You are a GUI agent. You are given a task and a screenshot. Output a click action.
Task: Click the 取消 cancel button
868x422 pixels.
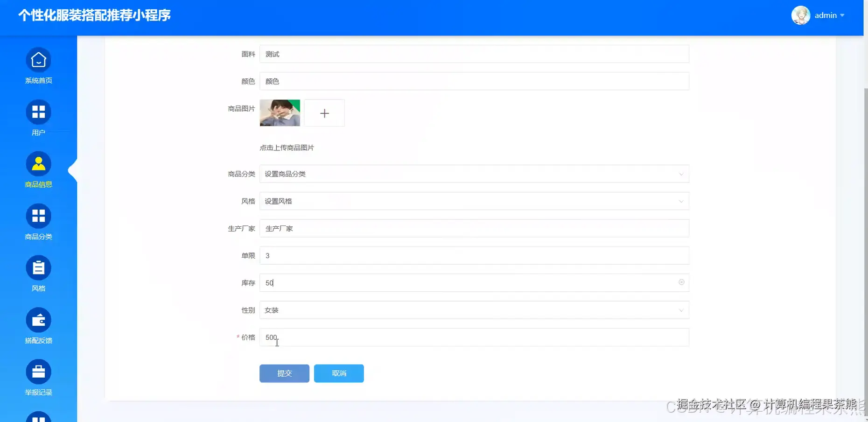pyautogui.click(x=339, y=373)
